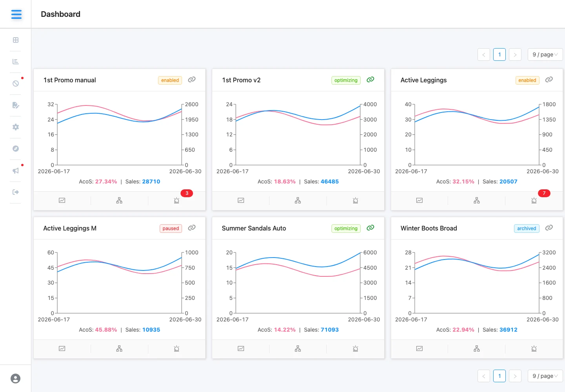The height and width of the screenshot is (392, 565).
Task: Click the 'Active Leggings M' card title
Action: [70, 228]
